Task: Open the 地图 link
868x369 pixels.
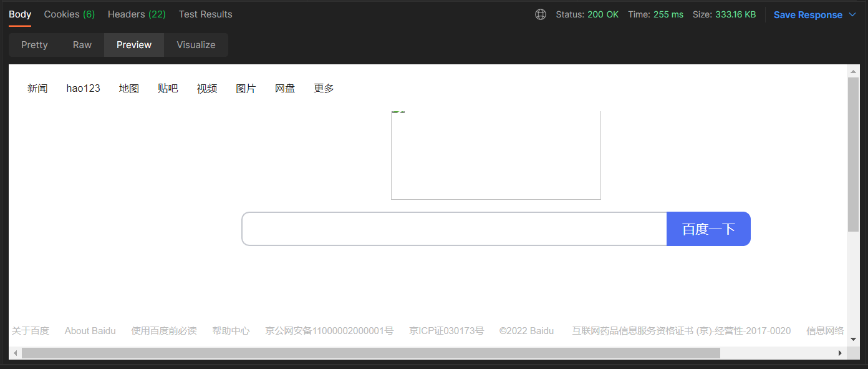Action: pos(129,89)
